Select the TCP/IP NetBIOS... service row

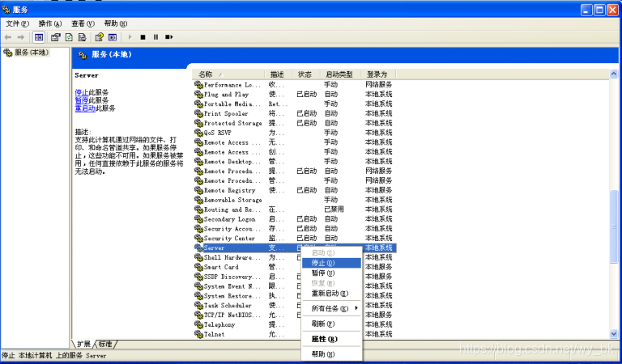click(x=295, y=315)
